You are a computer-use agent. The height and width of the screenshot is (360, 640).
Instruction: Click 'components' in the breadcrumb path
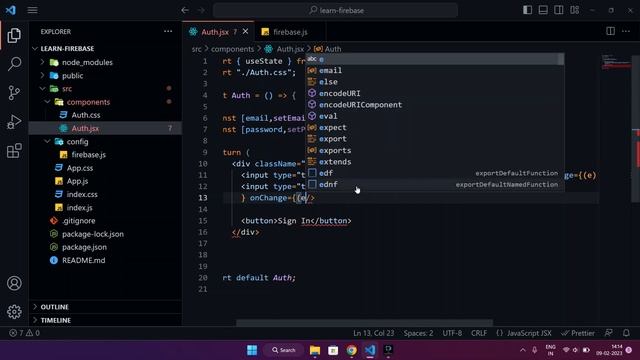point(232,49)
